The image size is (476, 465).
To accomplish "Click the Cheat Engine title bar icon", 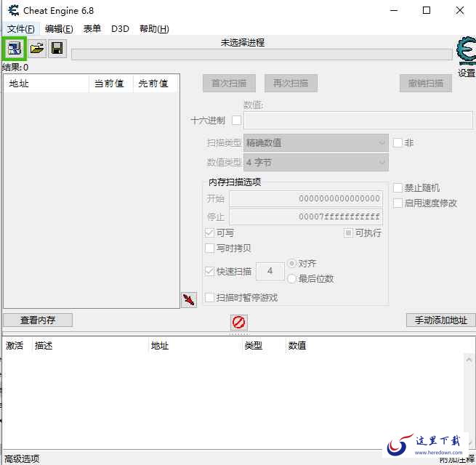I will tap(13, 11).
